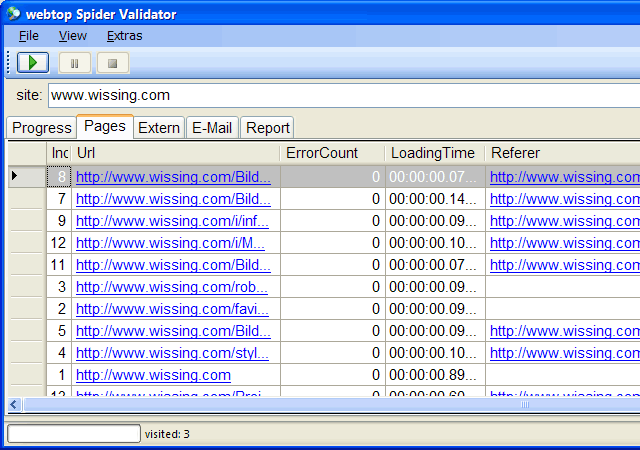
Task: Select the index cell showing 12
Action: click(59, 243)
